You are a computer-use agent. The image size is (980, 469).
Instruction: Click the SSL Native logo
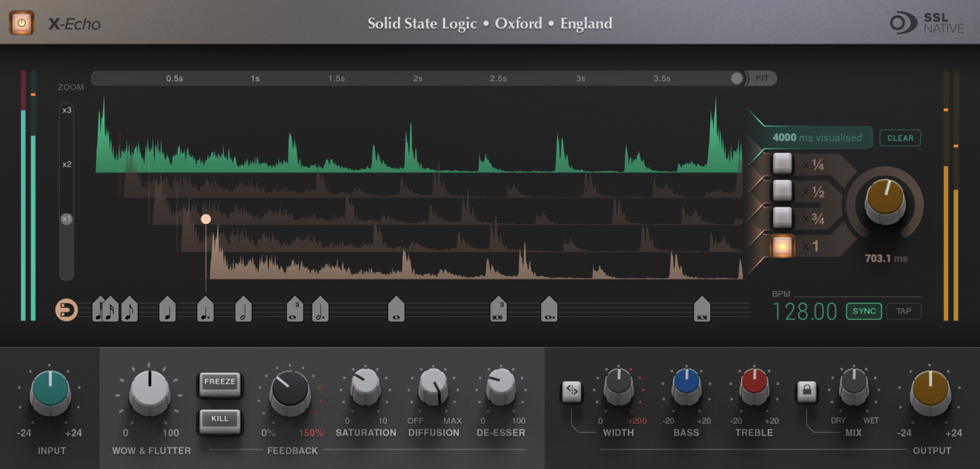coord(932,23)
